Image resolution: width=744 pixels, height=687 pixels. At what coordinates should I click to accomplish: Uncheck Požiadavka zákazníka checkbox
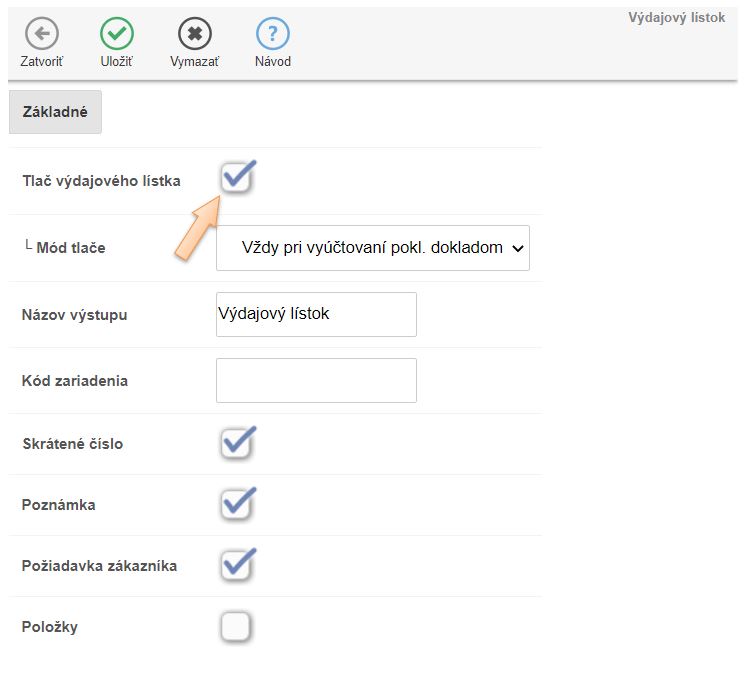click(235, 566)
